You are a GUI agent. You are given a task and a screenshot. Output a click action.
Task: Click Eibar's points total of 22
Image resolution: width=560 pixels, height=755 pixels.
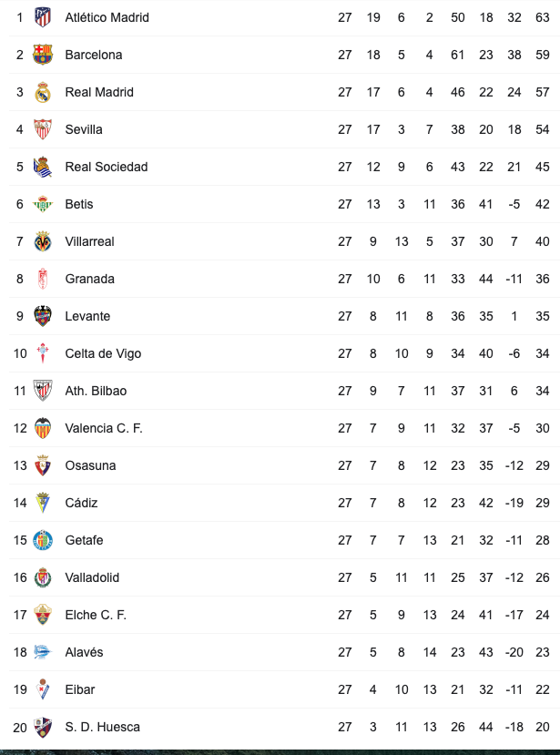click(x=543, y=689)
